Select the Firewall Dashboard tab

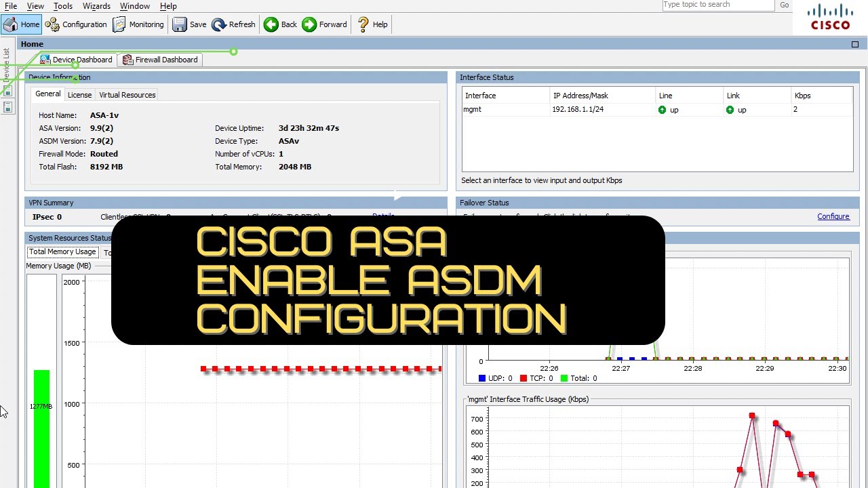tap(160, 60)
